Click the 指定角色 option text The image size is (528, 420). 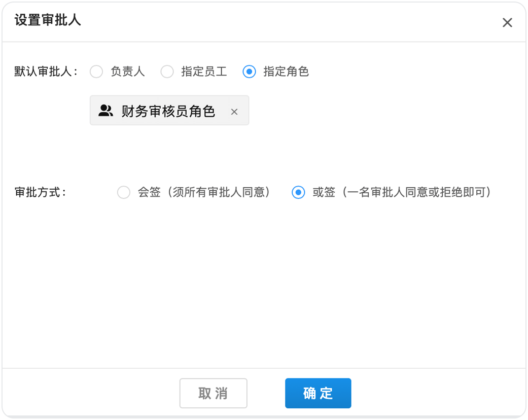pyautogui.click(x=286, y=72)
